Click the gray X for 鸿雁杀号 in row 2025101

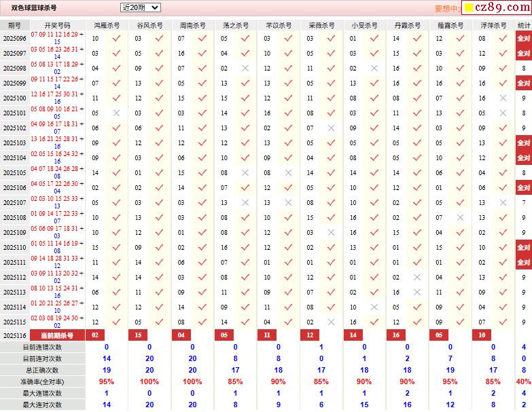(116, 113)
